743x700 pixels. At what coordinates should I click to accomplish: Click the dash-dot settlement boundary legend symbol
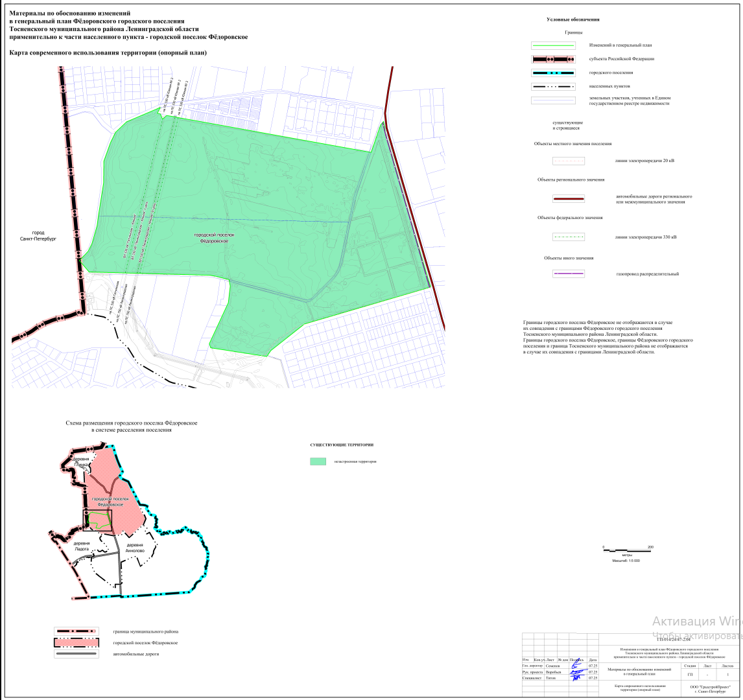[553, 86]
